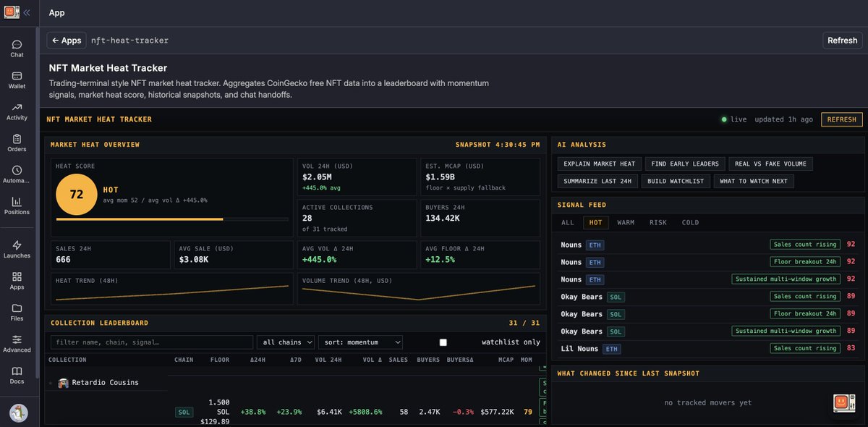Image resolution: width=868 pixels, height=427 pixels.
Task: Click SUMMARIZE LAST 24H button
Action: pos(597,181)
